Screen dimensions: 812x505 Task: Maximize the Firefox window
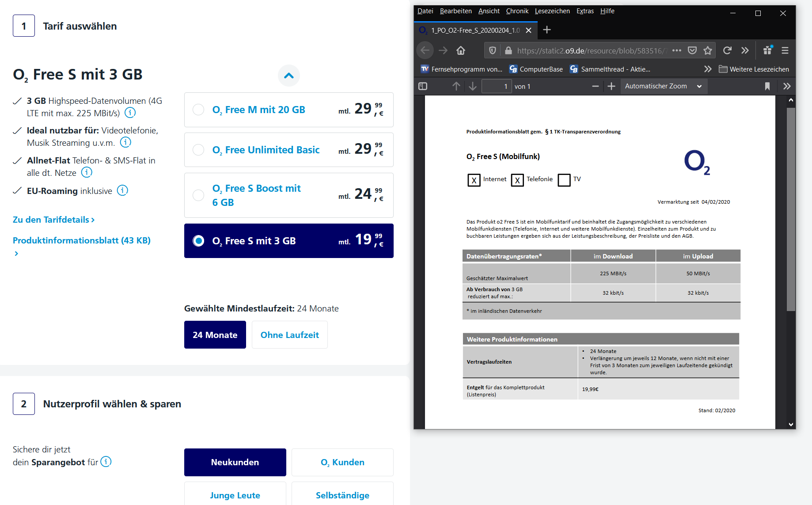[x=758, y=13]
